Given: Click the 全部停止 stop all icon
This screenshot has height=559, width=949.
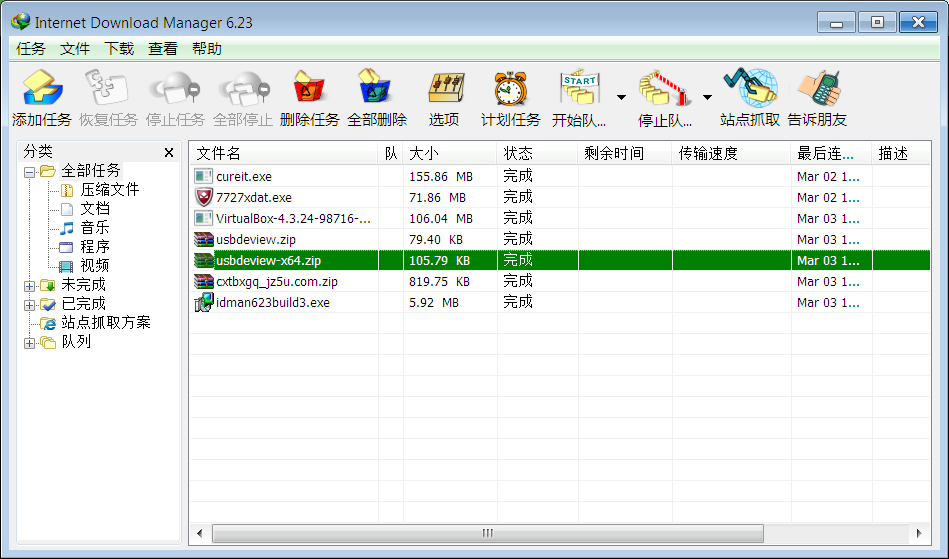Looking at the screenshot, I should (x=243, y=88).
